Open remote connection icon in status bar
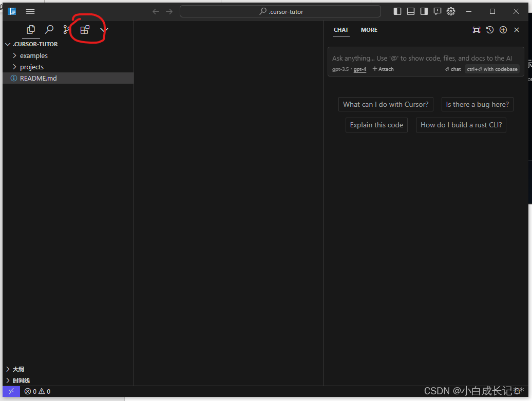This screenshot has height=401, width=532. 11,391
